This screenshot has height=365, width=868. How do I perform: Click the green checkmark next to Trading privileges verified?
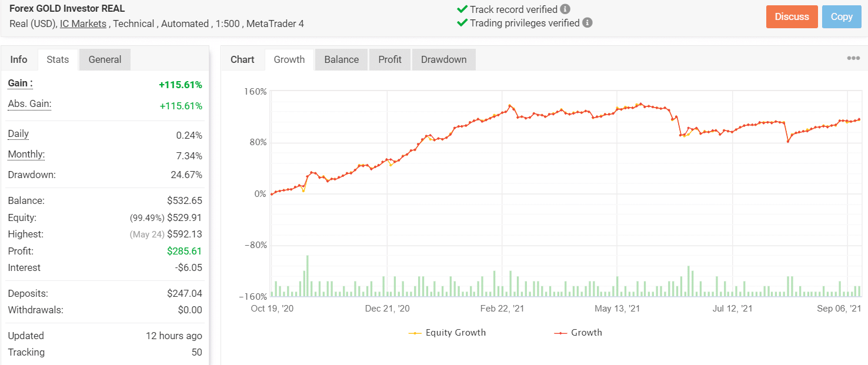pyautogui.click(x=462, y=24)
